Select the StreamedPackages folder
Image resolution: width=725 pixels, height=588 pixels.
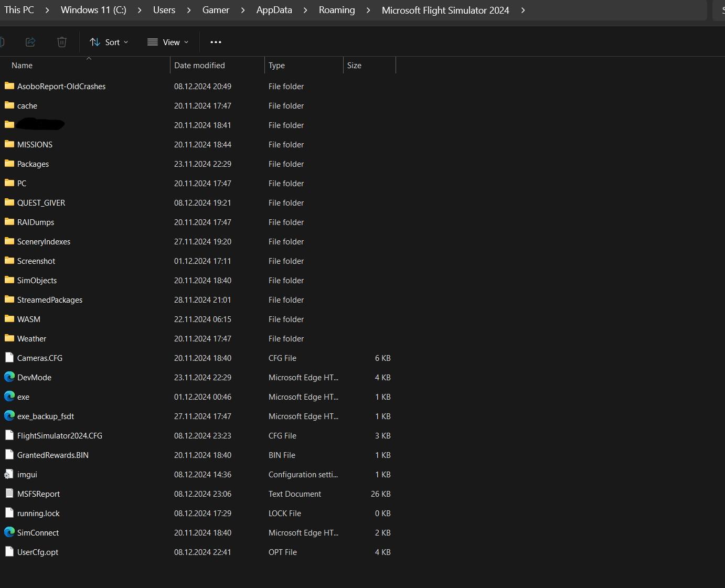(x=50, y=300)
